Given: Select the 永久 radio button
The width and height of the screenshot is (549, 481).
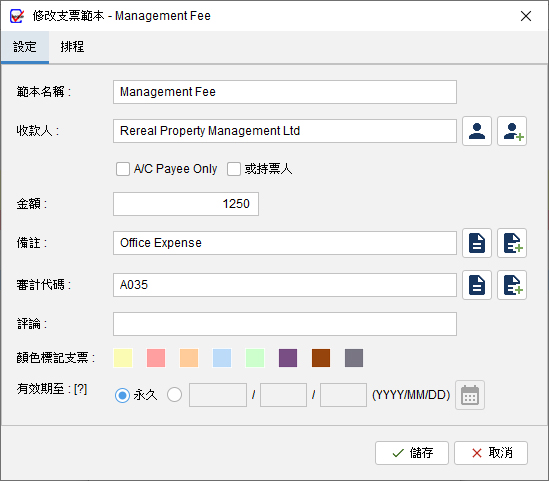Looking at the screenshot, I should click(x=122, y=395).
